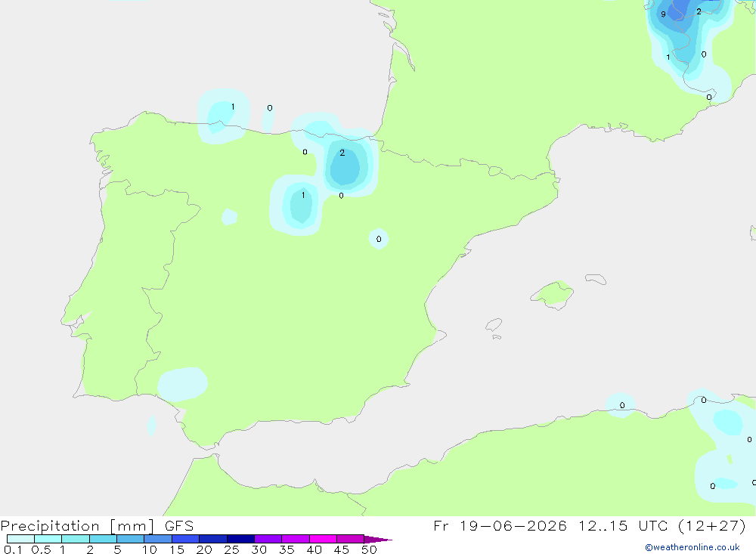
Task: Click the '35' legend scale label
Action: pyautogui.click(x=287, y=549)
